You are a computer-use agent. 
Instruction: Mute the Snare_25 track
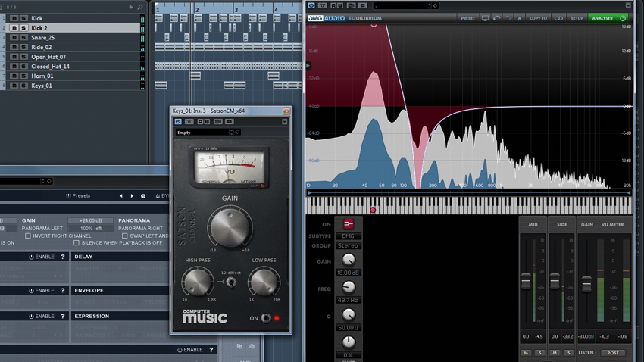(x=14, y=37)
